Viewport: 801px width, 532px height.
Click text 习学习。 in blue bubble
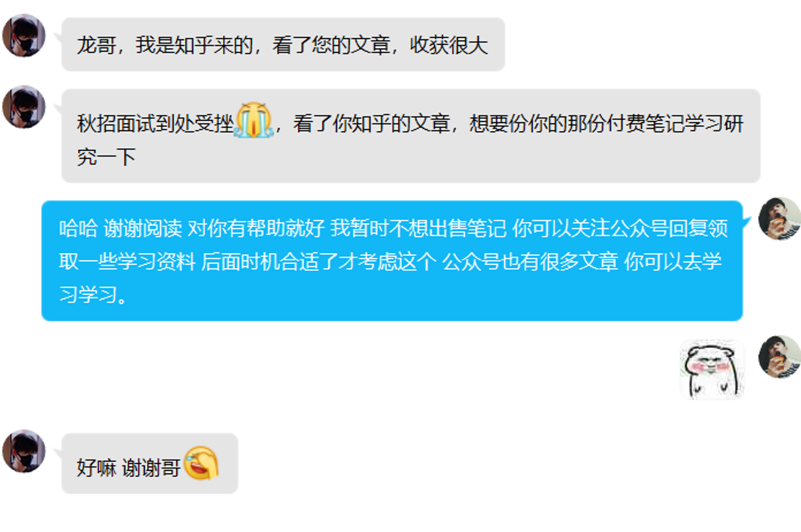tap(93, 295)
